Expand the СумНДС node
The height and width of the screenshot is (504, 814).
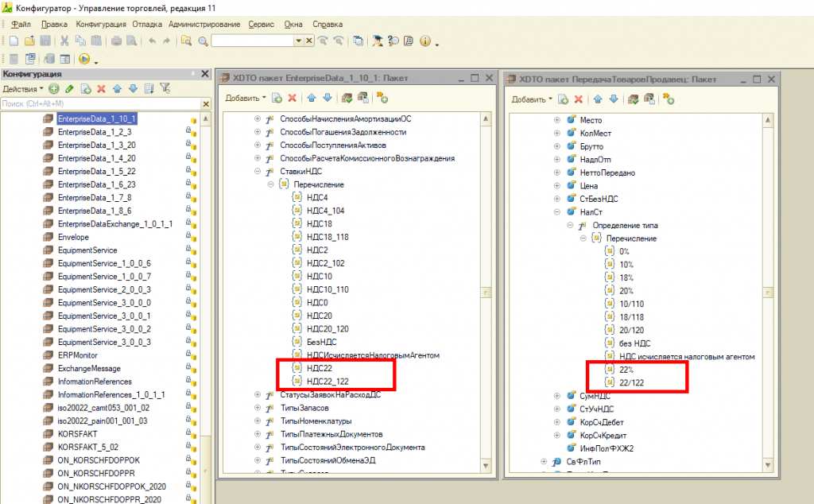558,396
